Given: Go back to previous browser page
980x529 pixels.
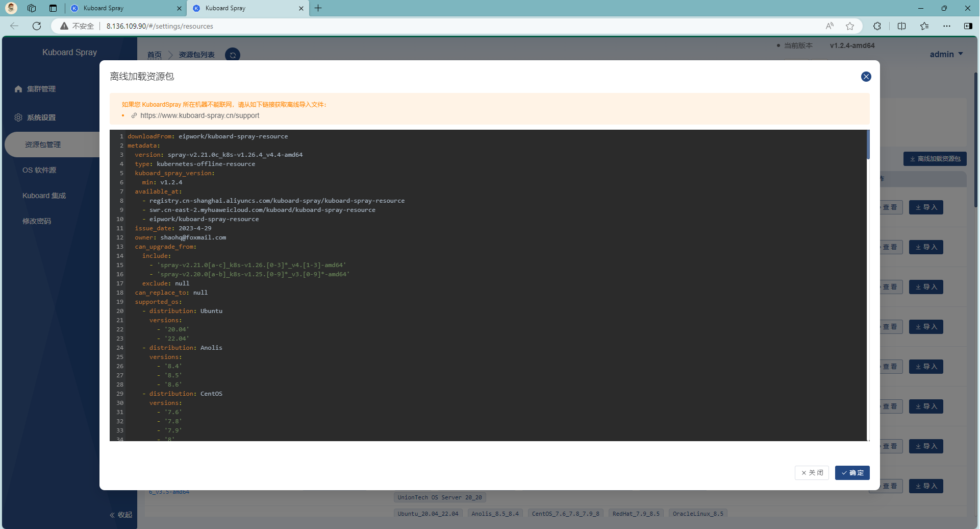Looking at the screenshot, I should click(14, 26).
